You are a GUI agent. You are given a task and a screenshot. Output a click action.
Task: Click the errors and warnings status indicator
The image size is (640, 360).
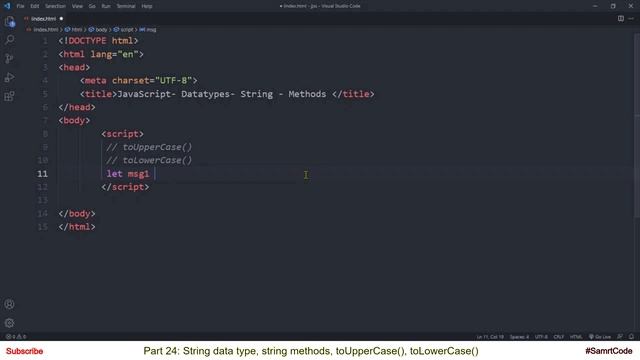16,337
